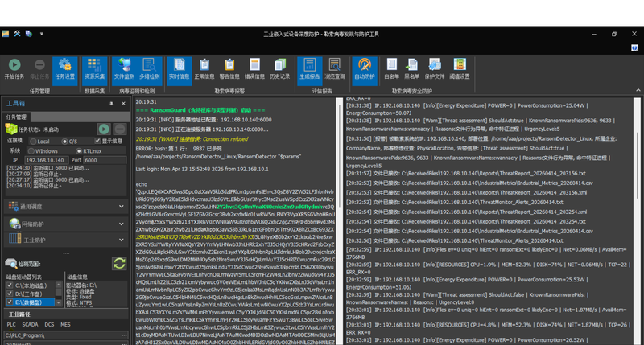This screenshot has width=644, height=345.
Task: Switch to the SCADA path tab
Action: [x=30, y=324]
